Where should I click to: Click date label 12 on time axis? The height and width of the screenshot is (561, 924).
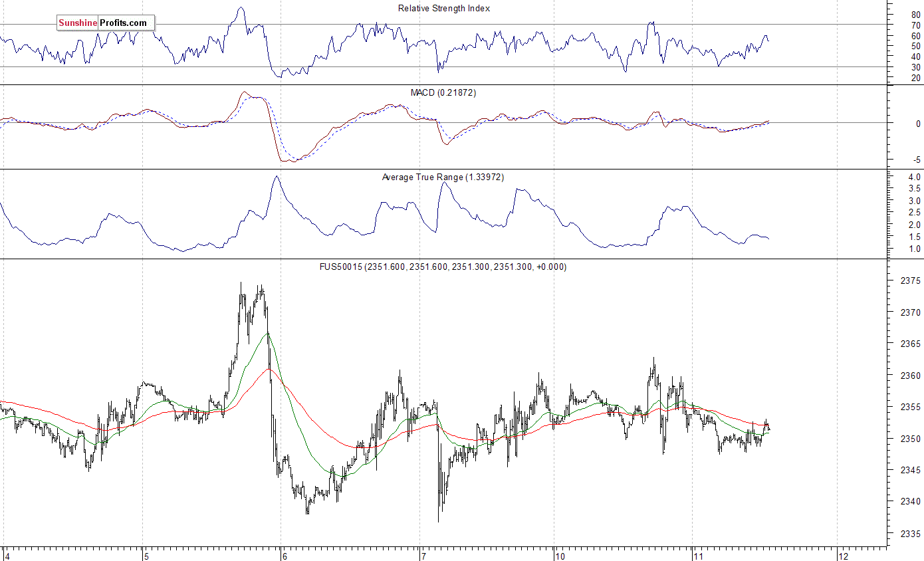[842, 556]
